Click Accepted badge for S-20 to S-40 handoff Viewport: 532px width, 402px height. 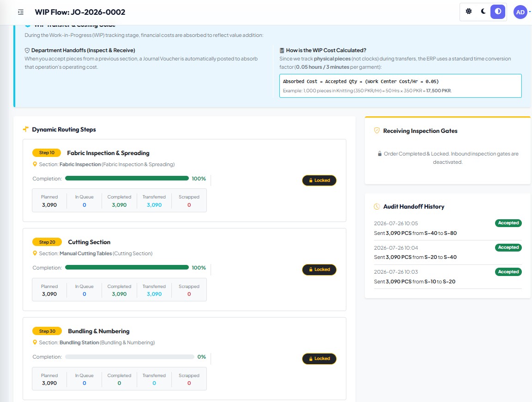pyautogui.click(x=508, y=247)
